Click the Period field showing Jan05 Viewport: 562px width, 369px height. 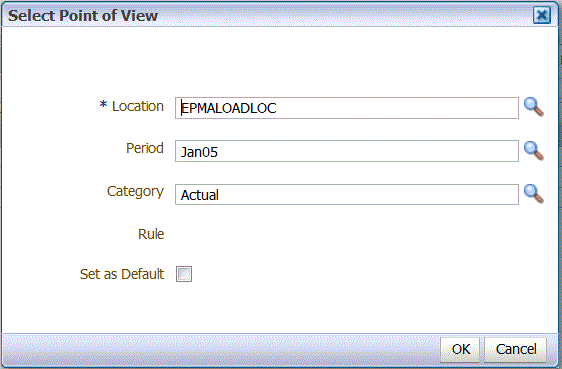(347, 151)
